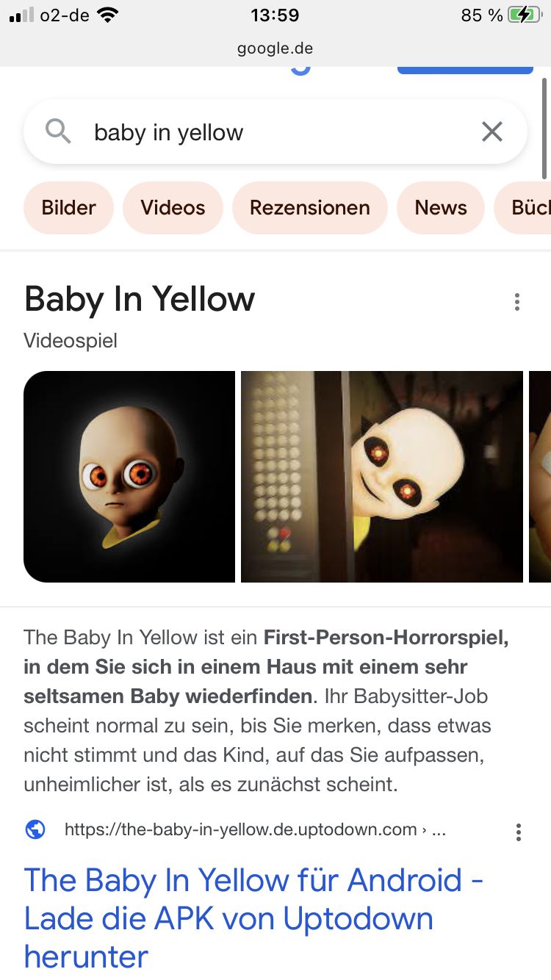Image resolution: width=551 pixels, height=980 pixels.
Task: Tap the Wi-Fi icon in status bar
Action: (108, 15)
